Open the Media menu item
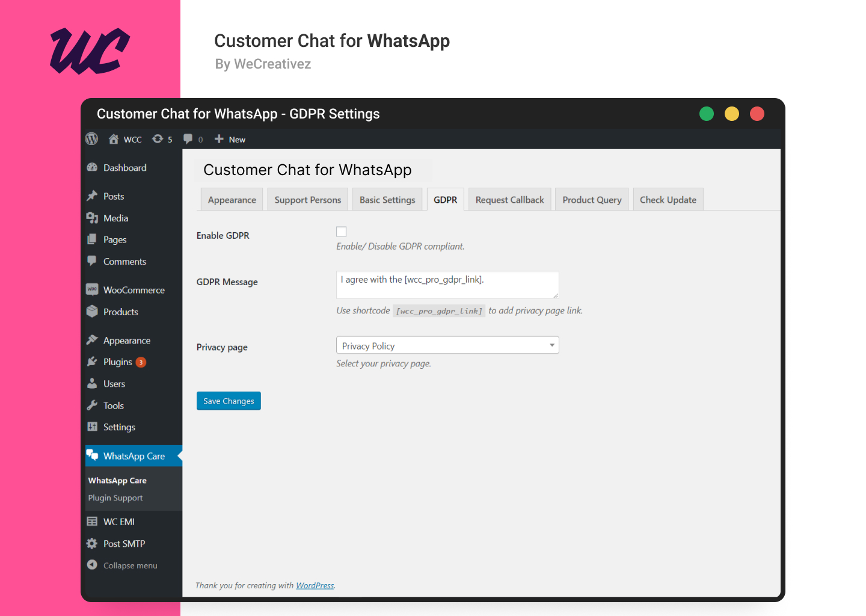Screen dimensions: 866x616 pyautogui.click(x=115, y=218)
